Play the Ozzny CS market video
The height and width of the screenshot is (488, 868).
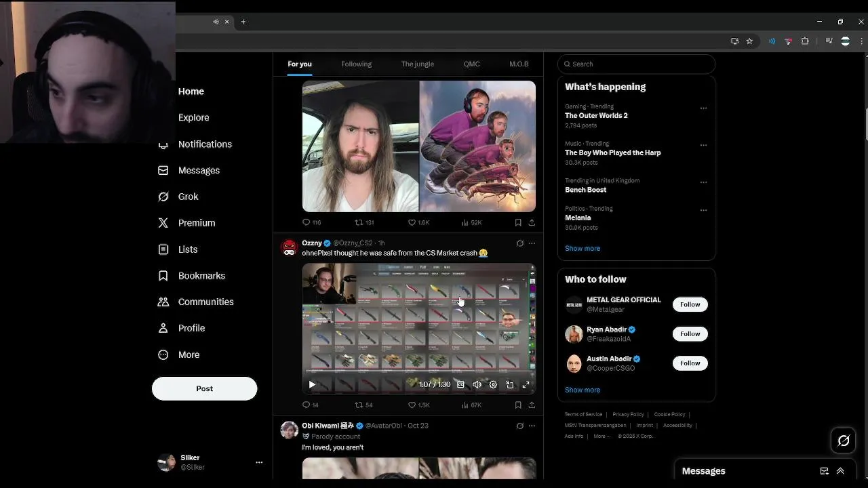click(312, 384)
